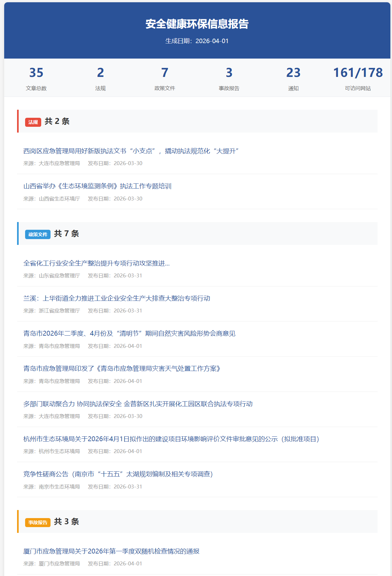Open the 西岗区应急管理局 执法文书 article link

click(131, 151)
